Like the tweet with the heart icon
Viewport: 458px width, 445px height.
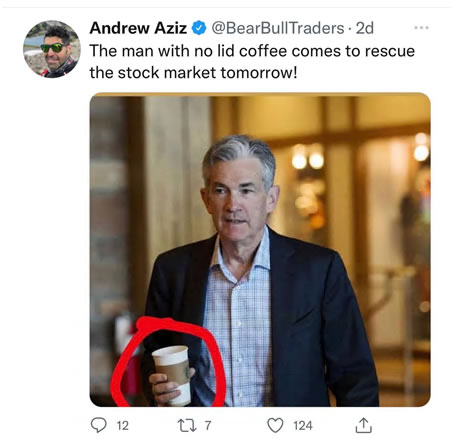click(275, 425)
